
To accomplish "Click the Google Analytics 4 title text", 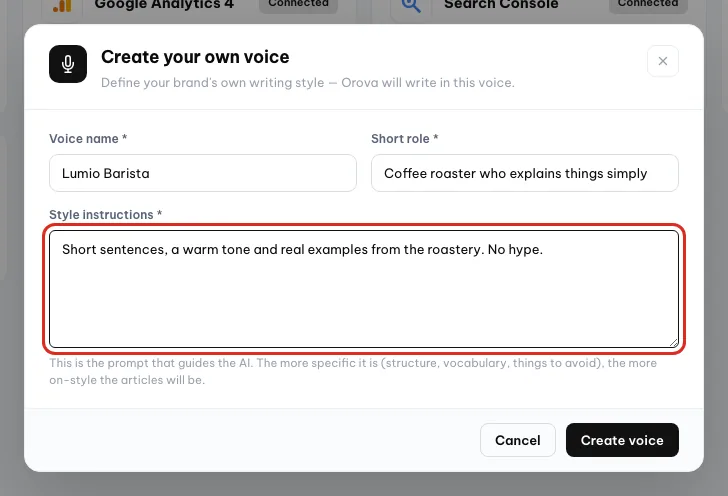I will (164, 5).
